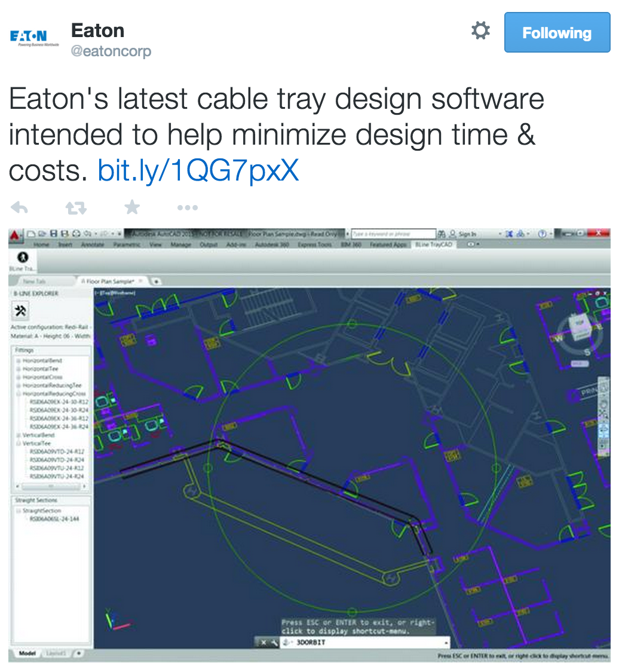Image resolution: width=619 pixels, height=672 pixels.
Task: Click the command line wrench customize icon
Action: [x=274, y=643]
